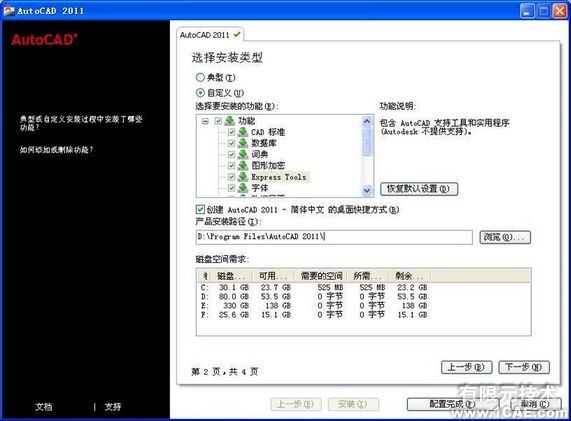Select the CAD 标准 tree row label
571x421 pixels.
point(268,132)
